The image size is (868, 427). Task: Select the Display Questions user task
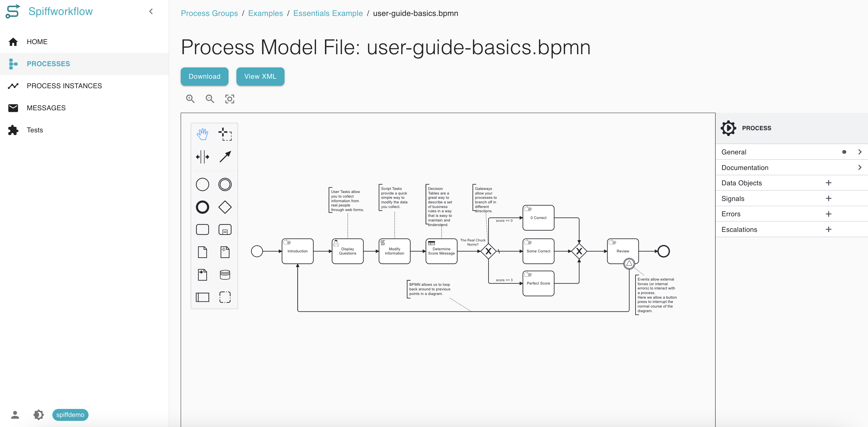[x=347, y=251]
